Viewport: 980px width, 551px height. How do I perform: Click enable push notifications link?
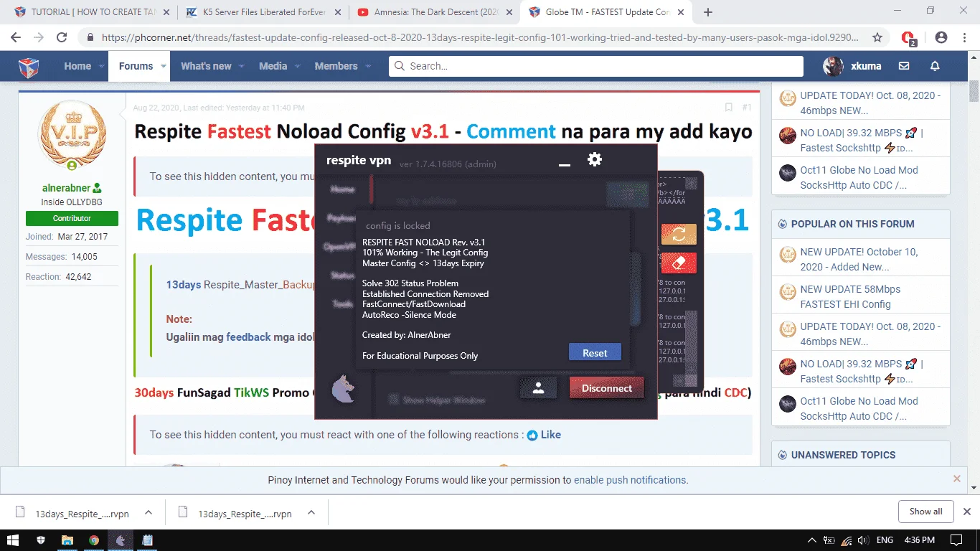[630, 480]
